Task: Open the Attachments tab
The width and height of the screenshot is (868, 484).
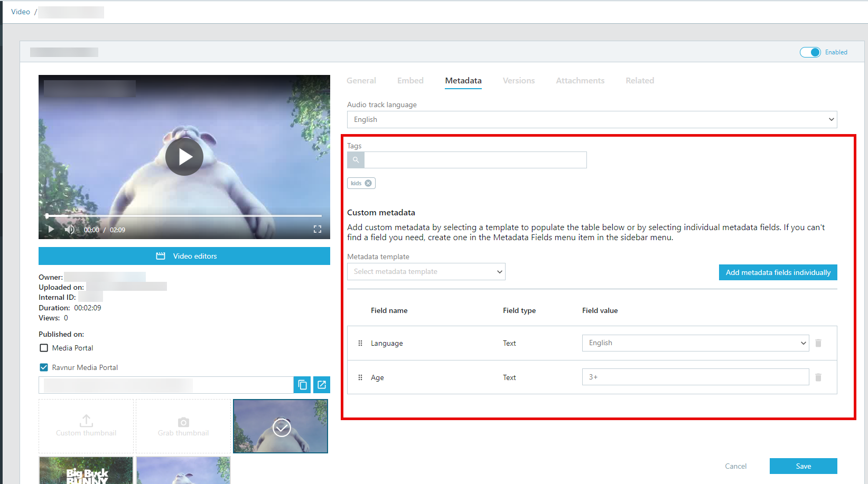Action: pyautogui.click(x=580, y=81)
